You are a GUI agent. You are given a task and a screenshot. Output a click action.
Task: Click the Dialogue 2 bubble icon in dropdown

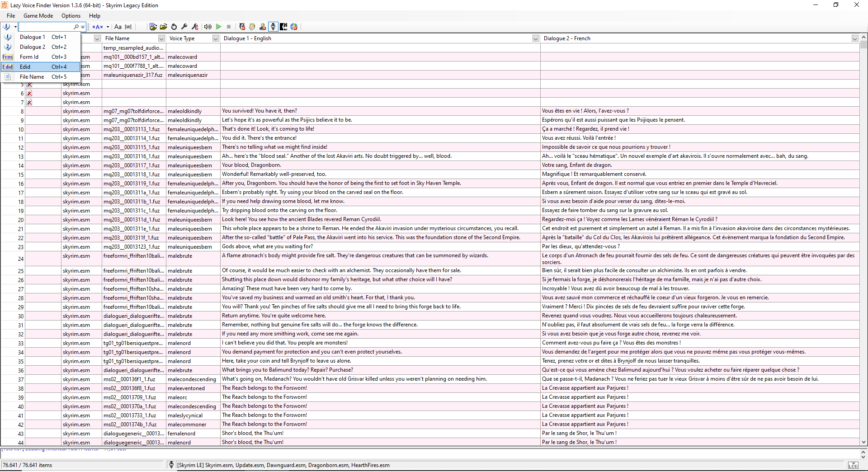[x=8, y=47]
